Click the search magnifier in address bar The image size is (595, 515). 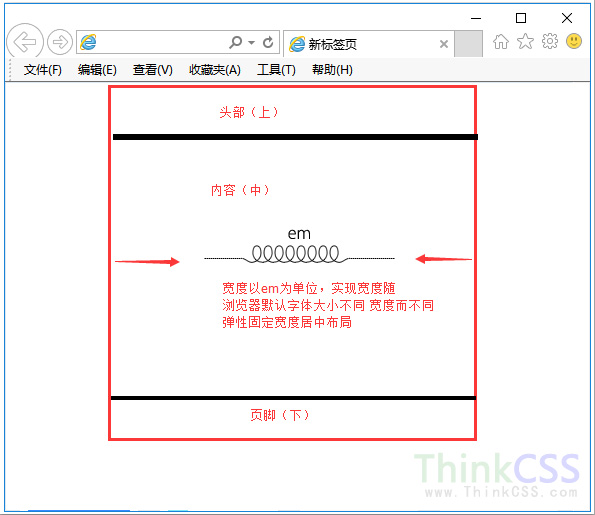coord(236,42)
